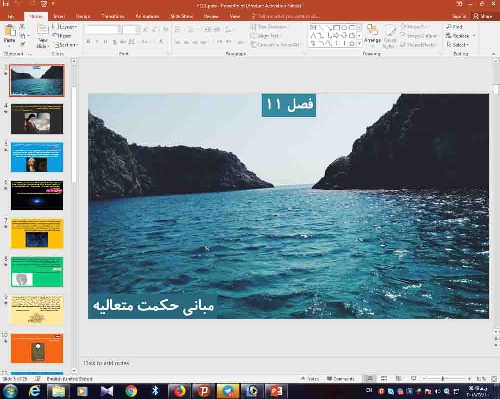Click the Clear All Formatting icon

pos(165,30)
